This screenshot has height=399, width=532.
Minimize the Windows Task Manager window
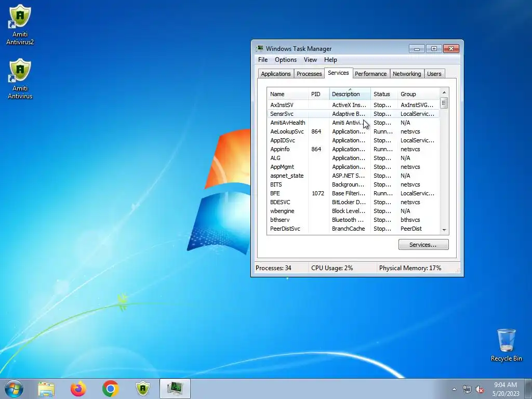click(417, 49)
